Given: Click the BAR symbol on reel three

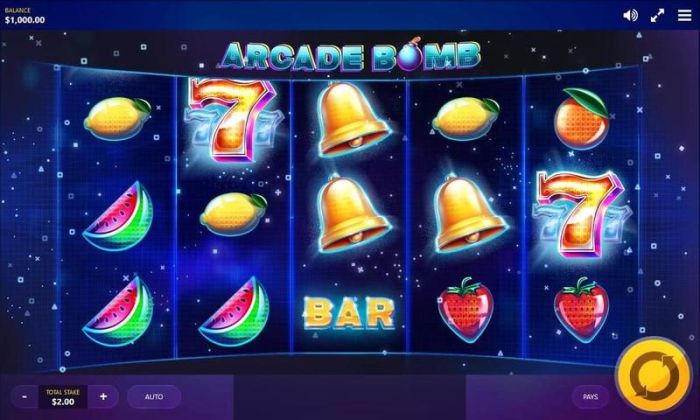Looking at the screenshot, I should coord(350,313).
